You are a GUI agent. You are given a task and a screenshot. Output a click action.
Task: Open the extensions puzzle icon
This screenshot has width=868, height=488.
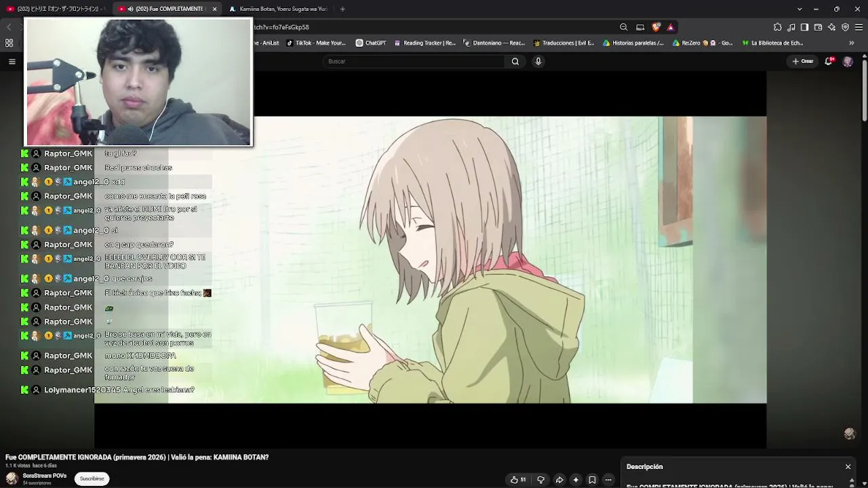[777, 27]
